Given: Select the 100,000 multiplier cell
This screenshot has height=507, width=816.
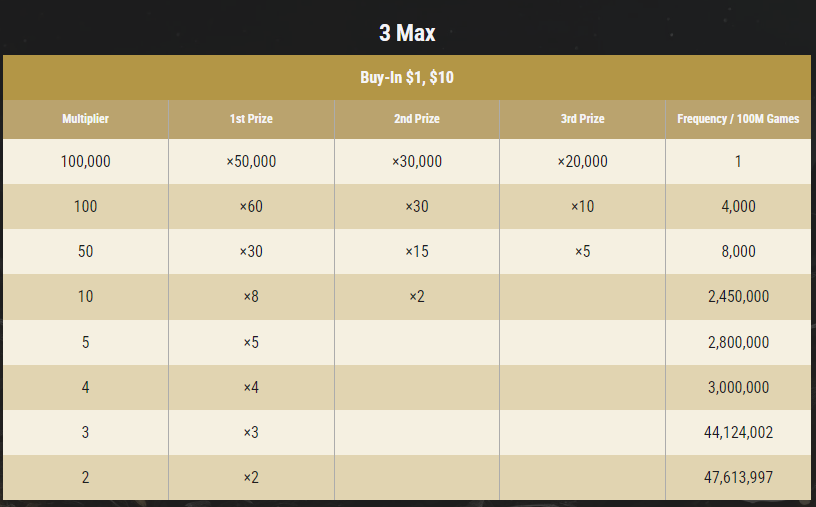Looking at the screenshot, I should pos(85,161).
